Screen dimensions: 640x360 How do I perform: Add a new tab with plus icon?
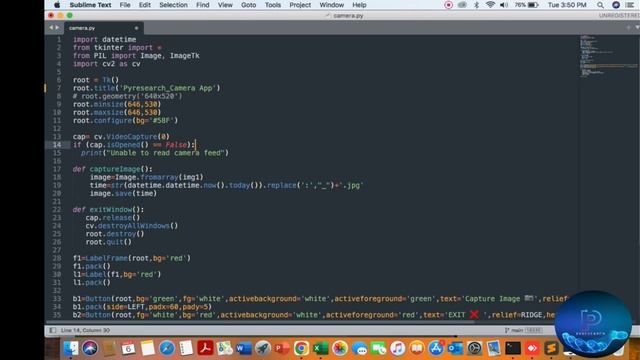coord(629,27)
